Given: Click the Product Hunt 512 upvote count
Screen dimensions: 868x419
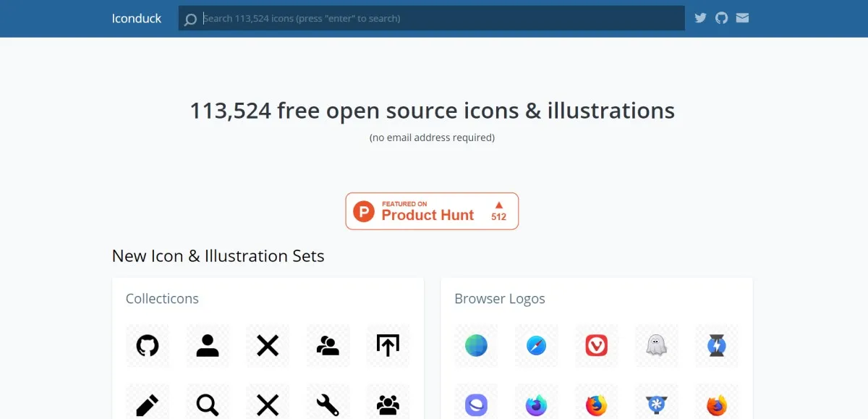Looking at the screenshot, I should (498, 211).
